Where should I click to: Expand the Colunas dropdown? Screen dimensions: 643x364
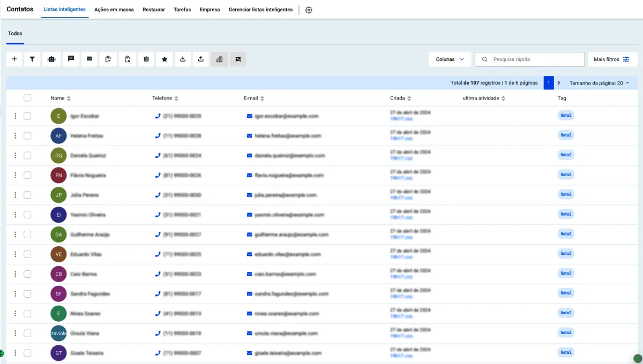click(x=450, y=59)
